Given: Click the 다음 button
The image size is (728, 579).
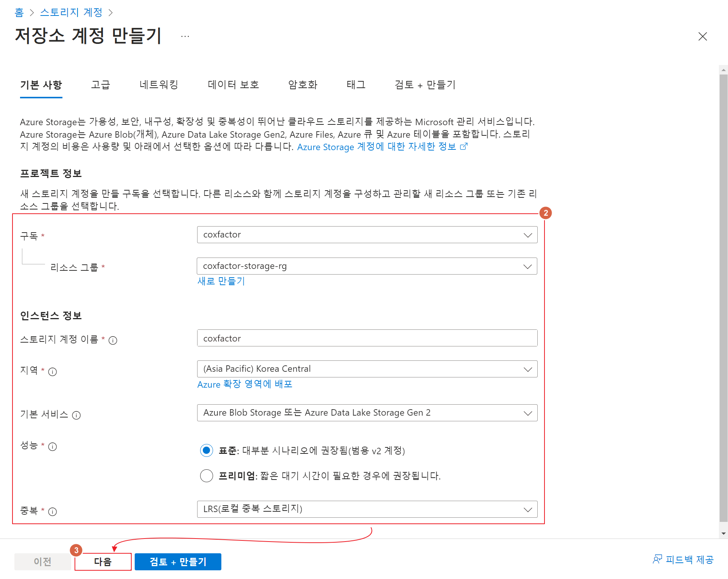Looking at the screenshot, I should coord(103,562).
